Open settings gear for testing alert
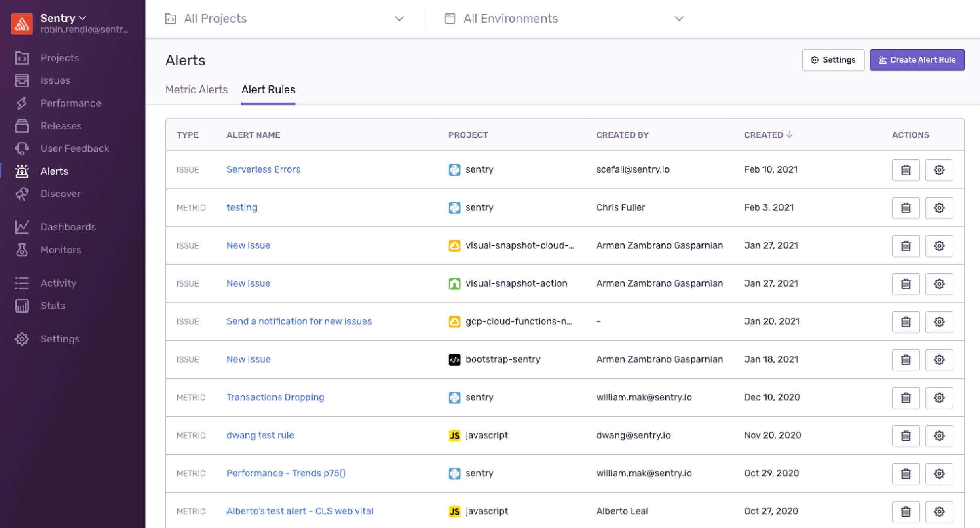This screenshot has height=528, width=980. point(939,208)
